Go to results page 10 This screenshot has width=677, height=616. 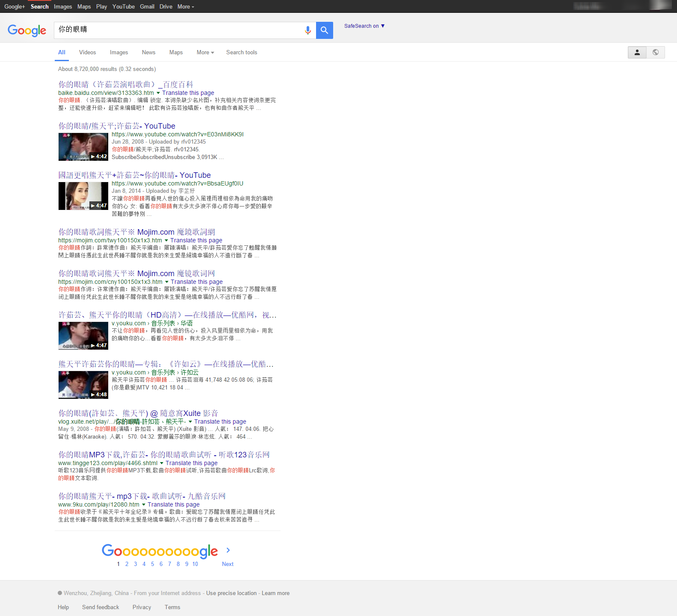[195, 564]
